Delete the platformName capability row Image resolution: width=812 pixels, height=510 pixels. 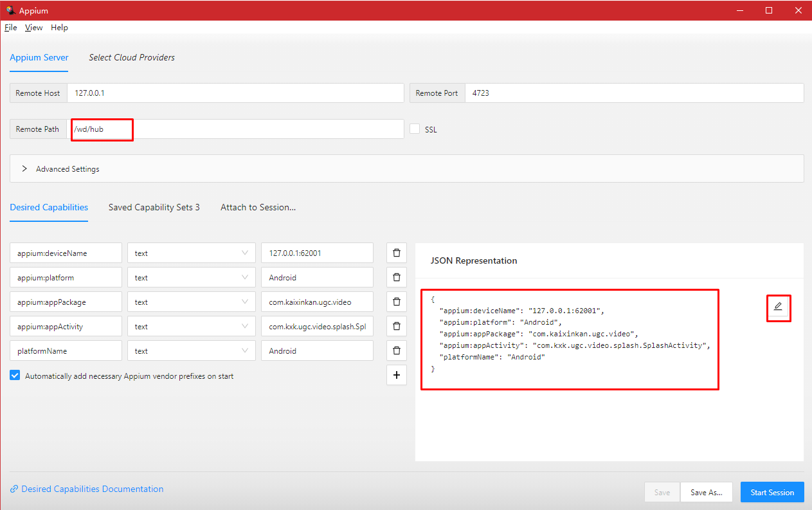click(x=396, y=351)
